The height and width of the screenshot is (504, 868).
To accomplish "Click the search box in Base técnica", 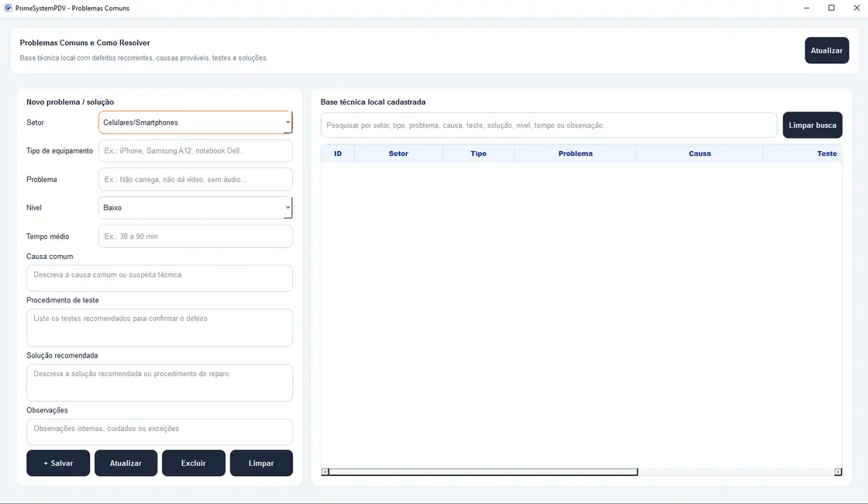I will [549, 125].
